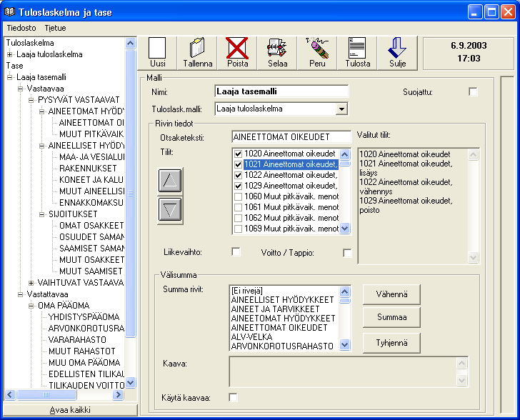Collapse the OMA PÄÄOMA tree node

pos(31,306)
